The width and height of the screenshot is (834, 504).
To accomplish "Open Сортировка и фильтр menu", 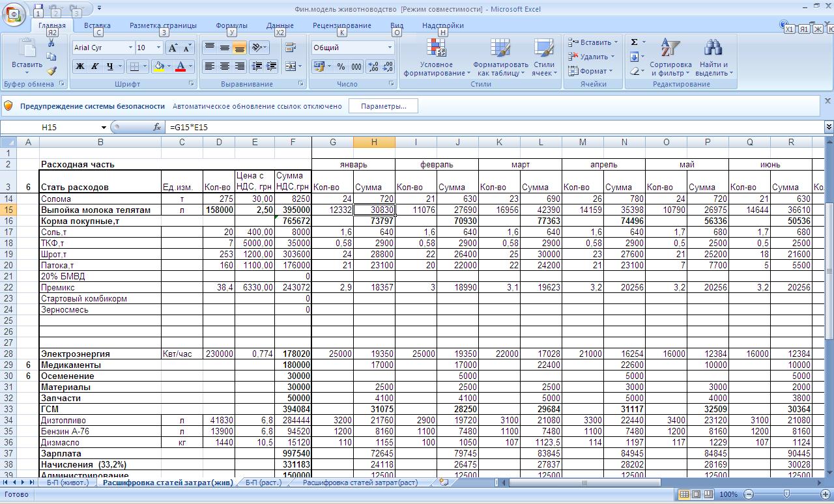I will 670,57.
